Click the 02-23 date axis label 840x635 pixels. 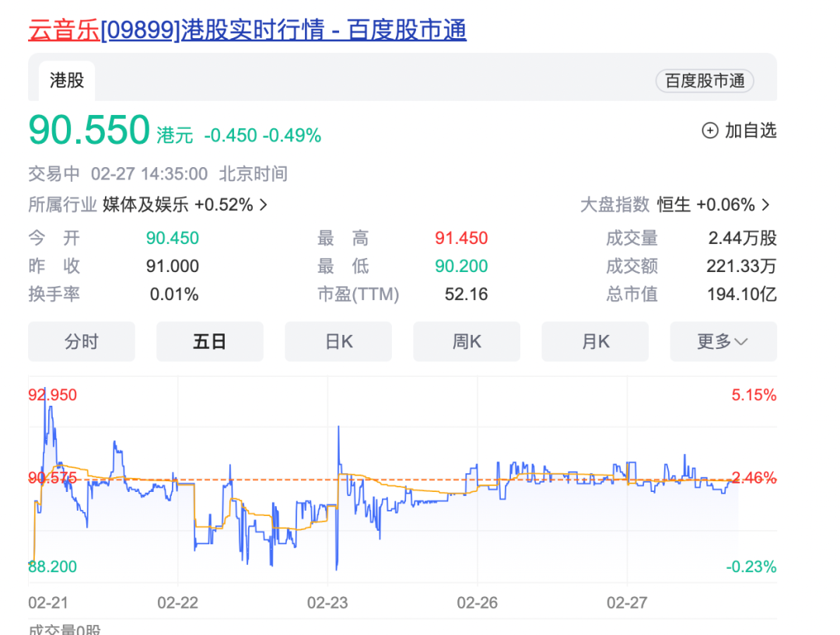click(327, 603)
